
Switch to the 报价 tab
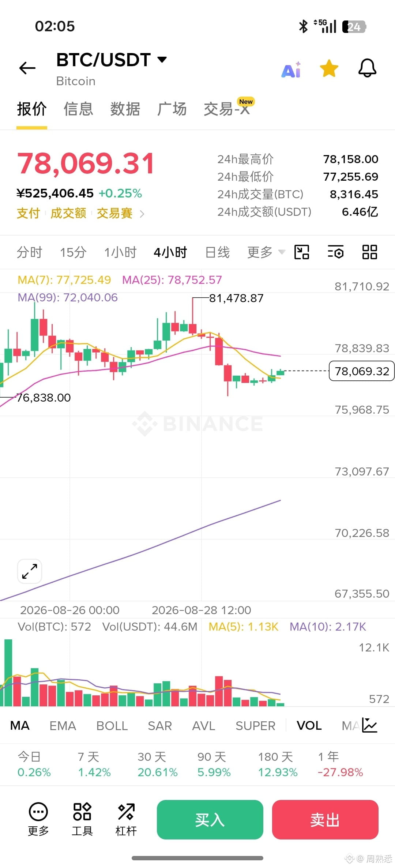pos(32,109)
